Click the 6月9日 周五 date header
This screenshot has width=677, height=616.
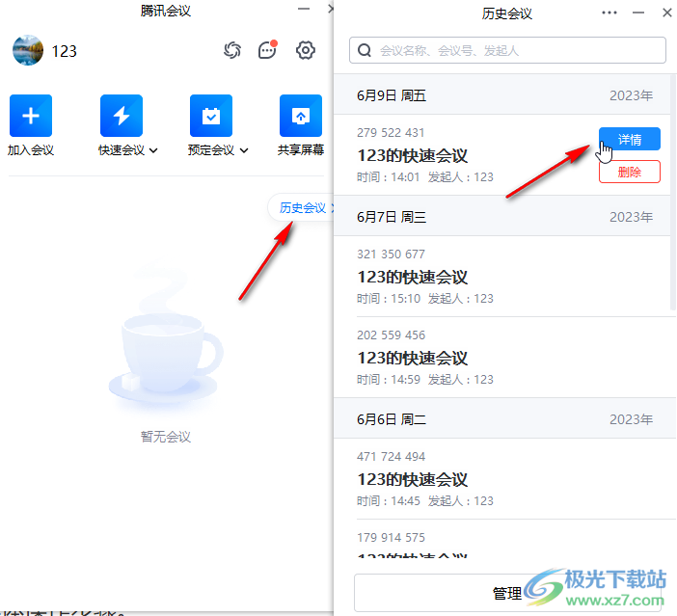502,95
